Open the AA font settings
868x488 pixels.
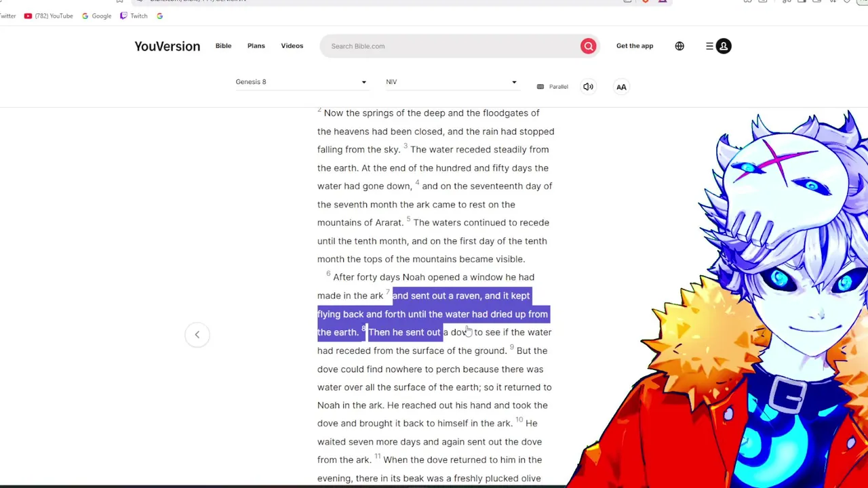[x=621, y=87]
